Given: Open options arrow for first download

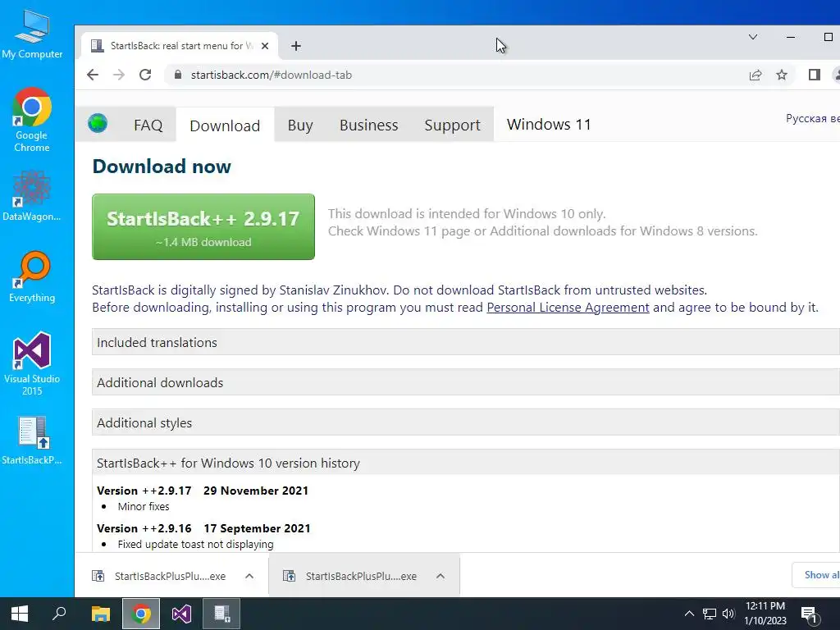Looking at the screenshot, I should click(x=249, y=576).
